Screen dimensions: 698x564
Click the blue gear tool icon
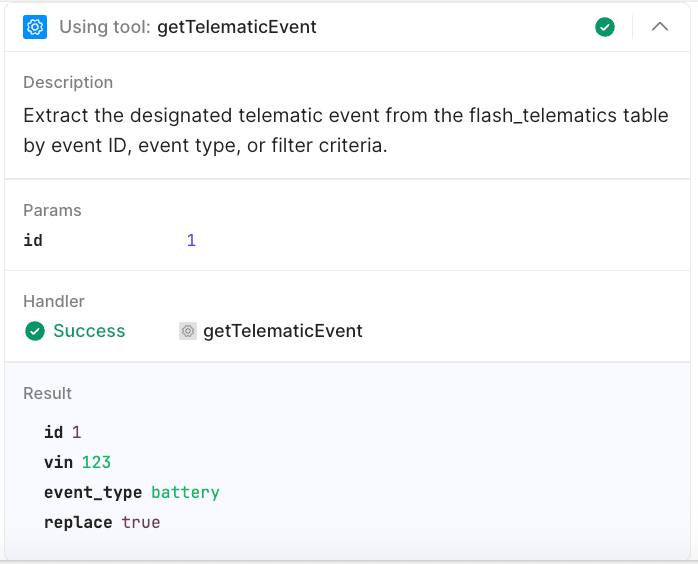click(x=35, y=27)
